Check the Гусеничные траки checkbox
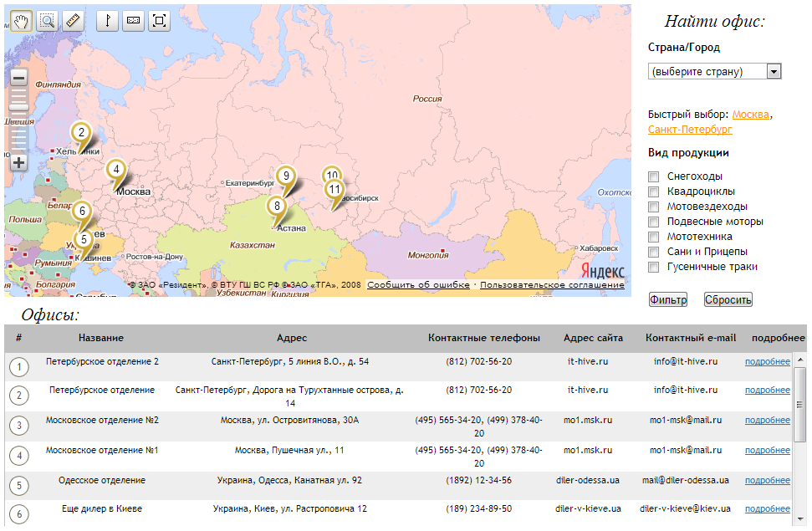Image resolution: width=812 pixels, height=531 pixels. pyautogui.click(x=654, y=267)
